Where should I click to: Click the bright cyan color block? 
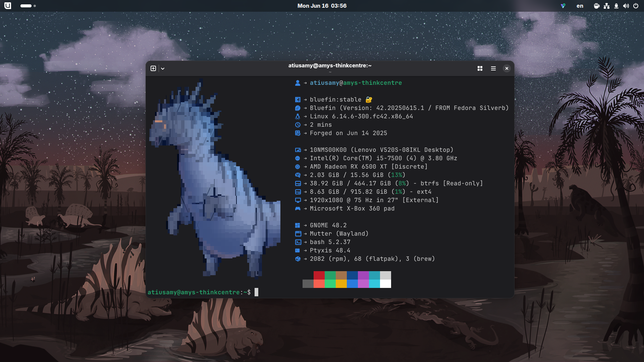tap(374, 284)
